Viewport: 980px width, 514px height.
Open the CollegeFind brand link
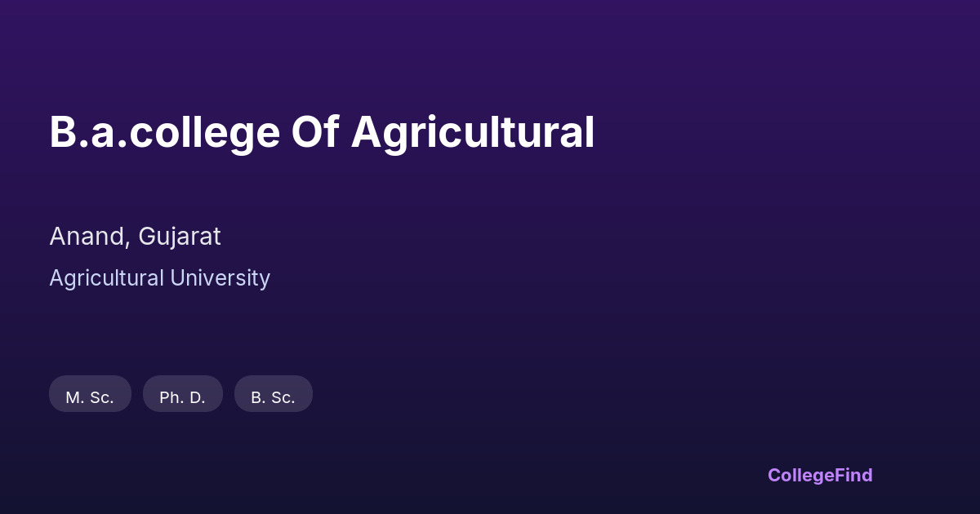point(819,475)
